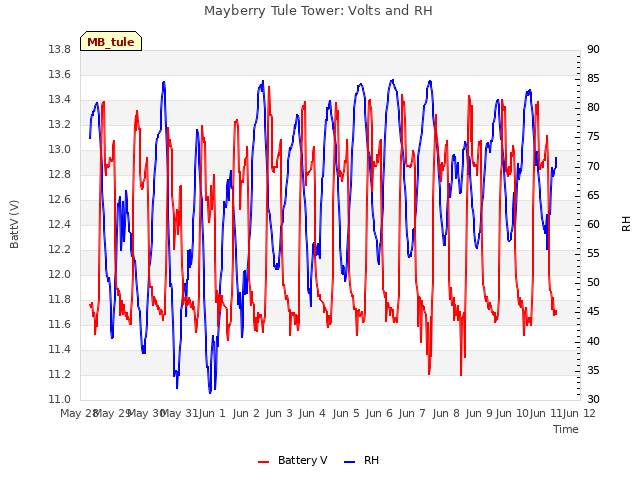Click the 65 tick on RH axis
This screenshot has height=480, width=640.
[593, 196]
